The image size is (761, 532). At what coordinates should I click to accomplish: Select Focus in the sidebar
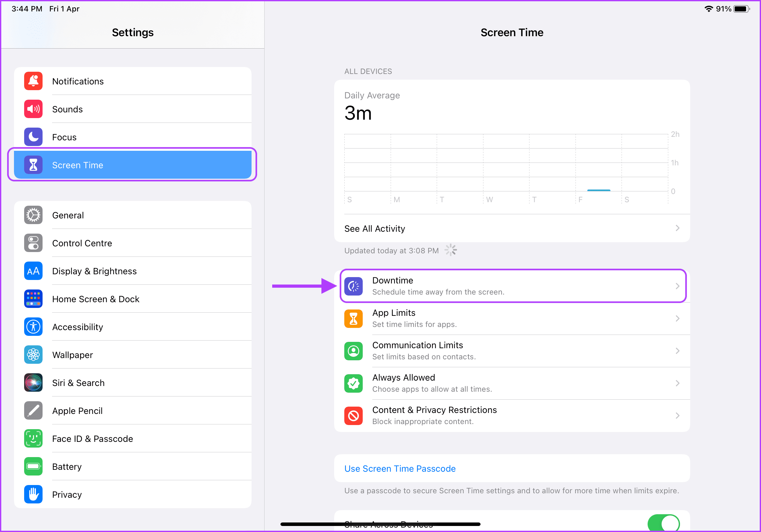coord(132,137)
